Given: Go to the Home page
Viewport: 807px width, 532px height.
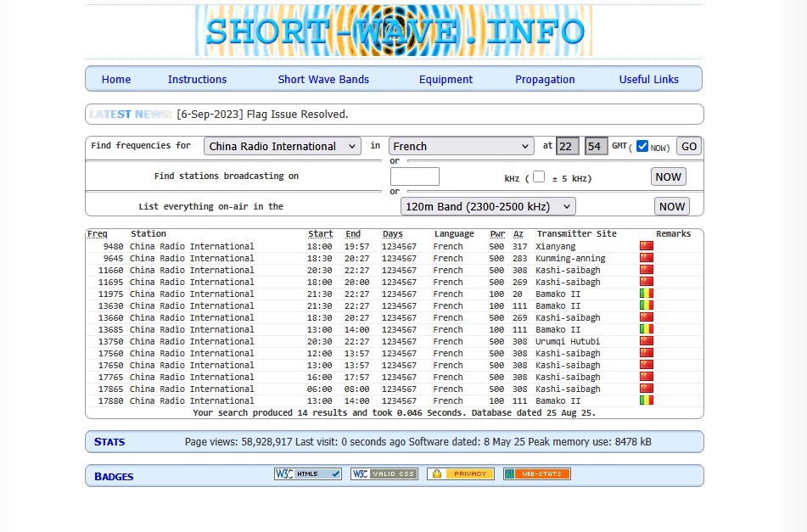Looking at the screenshot, I should [116, 79].
